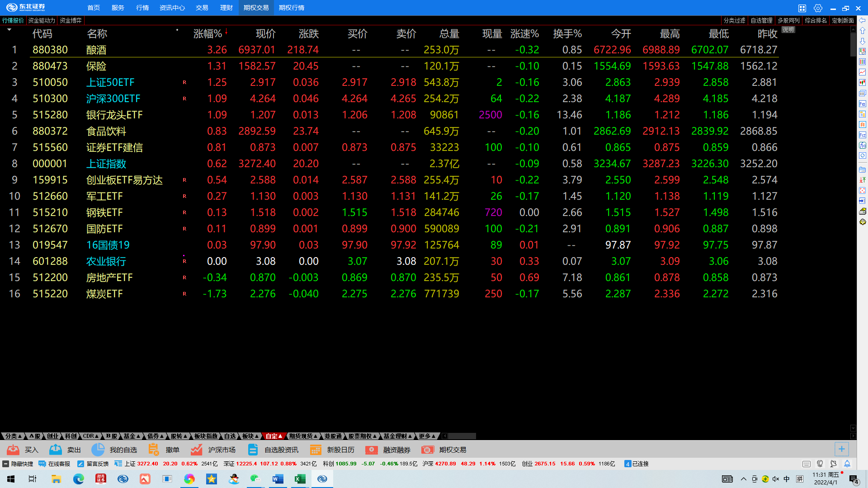Open 新股日历 calendar icon
Screen dimensions: 868x488
pos(316,450)
